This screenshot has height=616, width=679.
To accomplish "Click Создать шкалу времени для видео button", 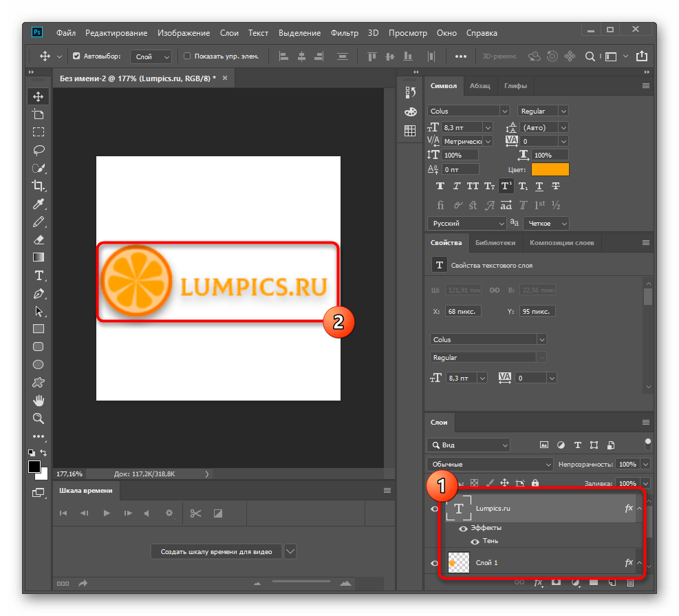I will coord(216,552).
